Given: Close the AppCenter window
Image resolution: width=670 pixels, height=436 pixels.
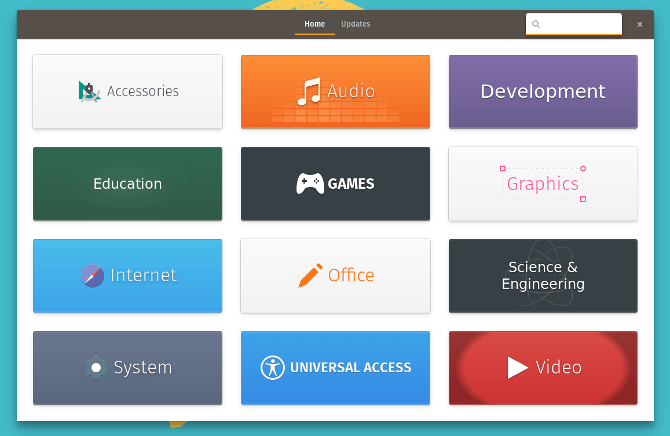Looking at the screenshot, I should 640,24.
